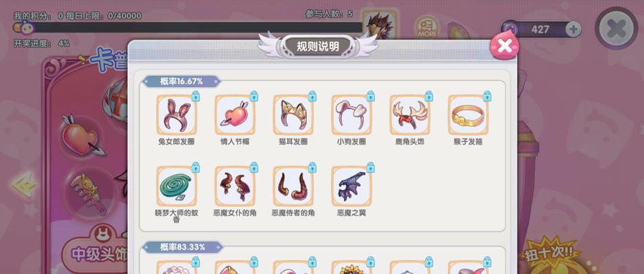Open the MORE option icon
The width and height of the screenshot is (644, 274).
click(x=427, y=28)
